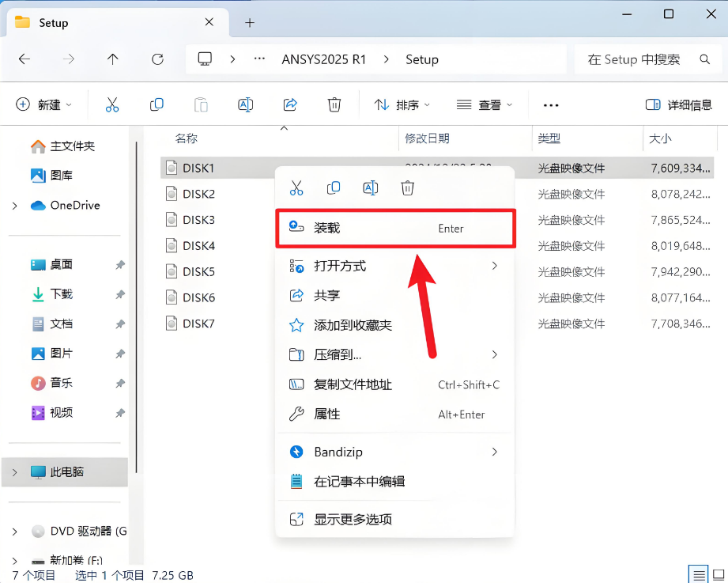Select the DISK2 file
Image resolution: width=728 pixels, height=583 pixels.
[198, 194]
